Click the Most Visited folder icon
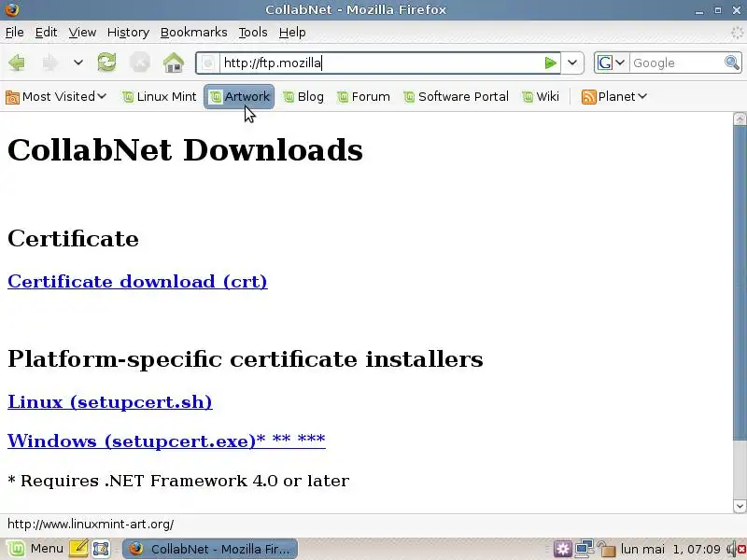The image size is (747, 560). 12,97
